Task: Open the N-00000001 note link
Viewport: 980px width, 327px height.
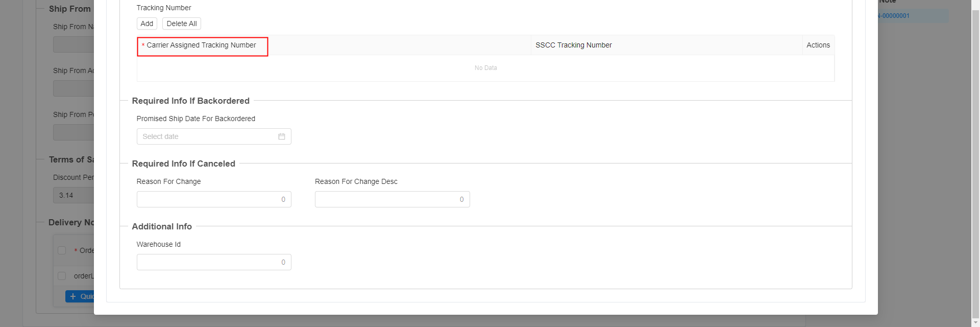Action: tap(893, 16)
